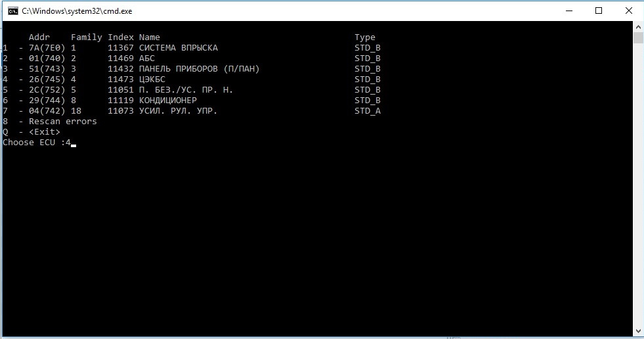Click the scrollbar down arrow
The width and height of the screenshot is (644, 339).
coord(638,330)
